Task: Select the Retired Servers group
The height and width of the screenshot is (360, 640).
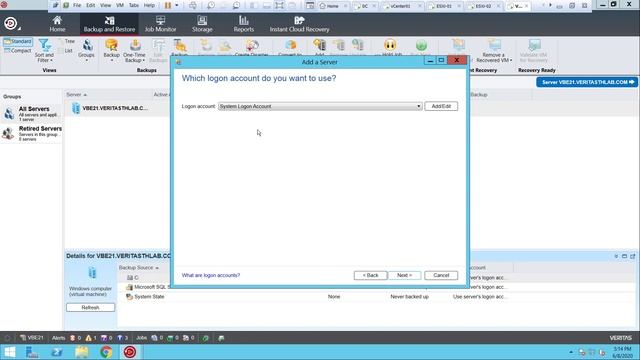Action: click(x=32, y=133)
